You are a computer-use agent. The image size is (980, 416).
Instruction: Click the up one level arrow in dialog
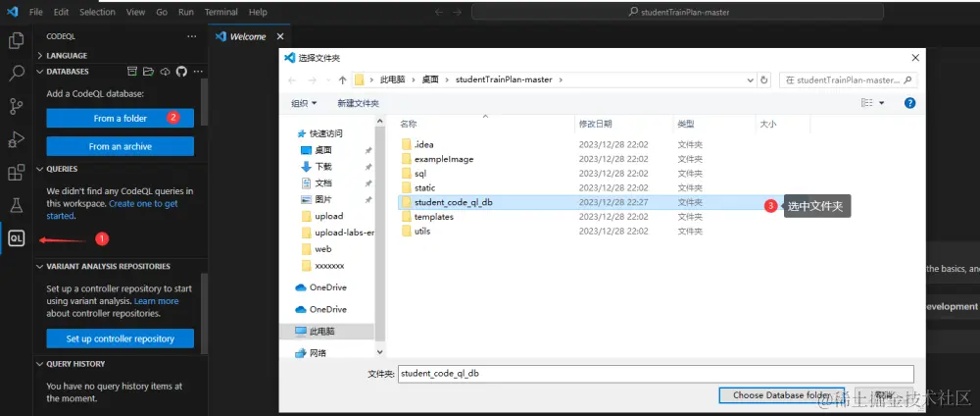(342, 80)
